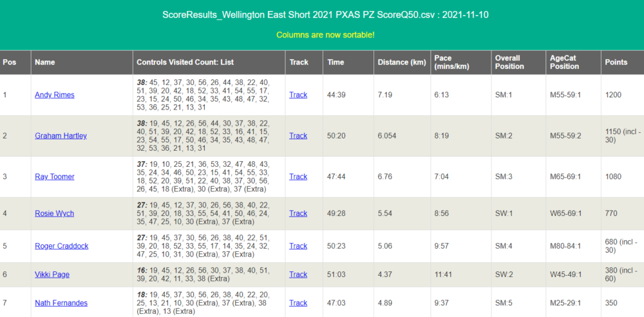This screenshot has width=644, height=317.
Task: View Track link for Graham Hartley
Action: pos(298,136)
